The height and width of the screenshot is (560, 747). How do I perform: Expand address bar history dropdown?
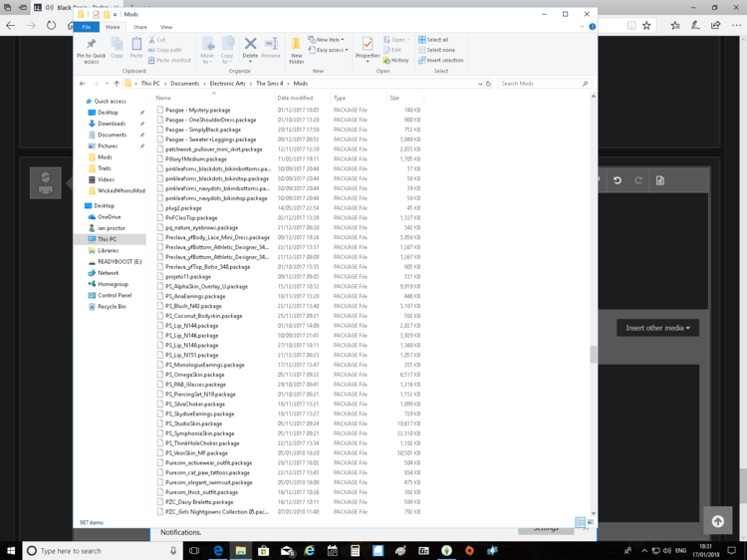(480, 84)
